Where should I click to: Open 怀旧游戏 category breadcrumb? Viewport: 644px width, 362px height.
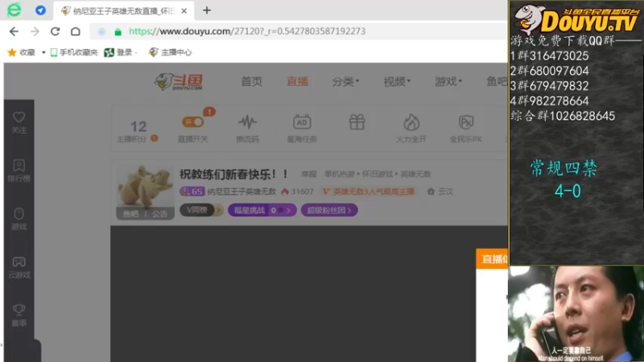point(378,175)
